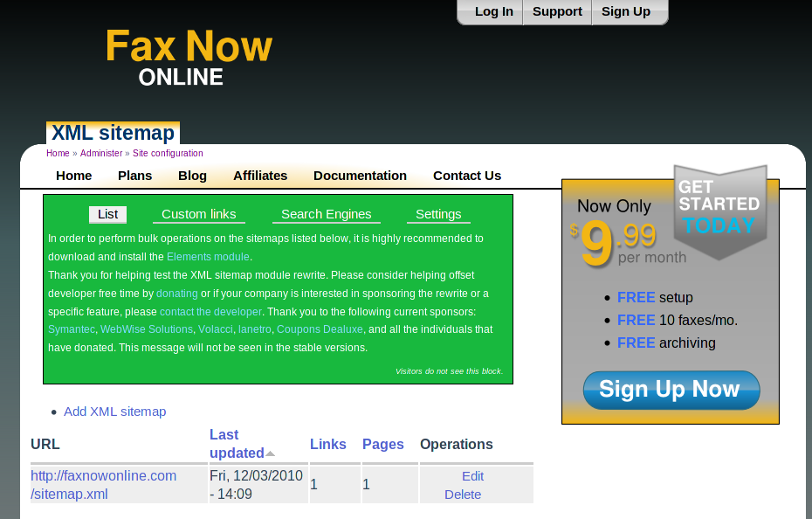Image resolution: width=812 pixels, height=519 pixels.
Task: Click the URL column header
Action: 45,445
